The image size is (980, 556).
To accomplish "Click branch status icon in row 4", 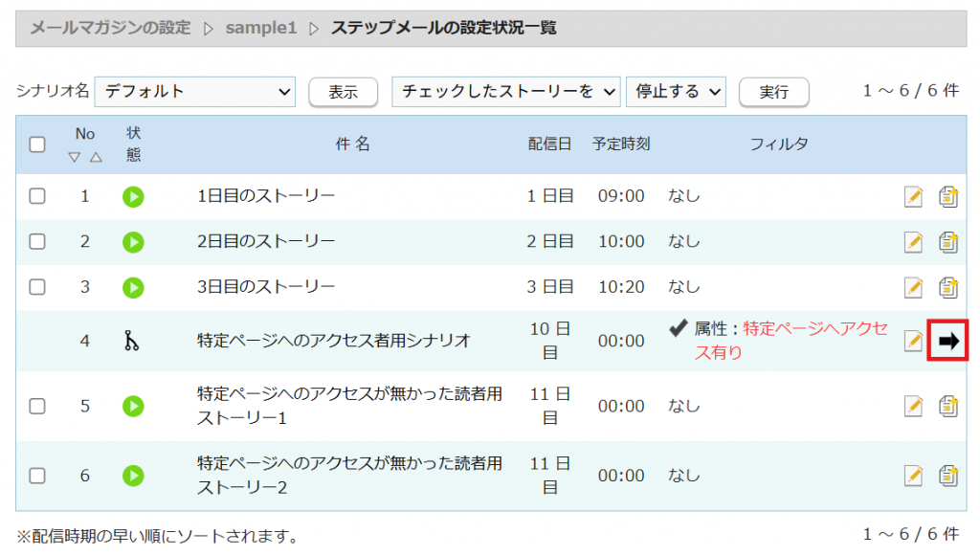I will 132,341.
